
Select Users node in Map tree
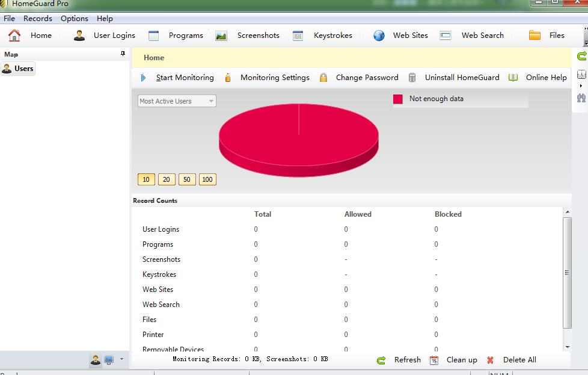18,69
